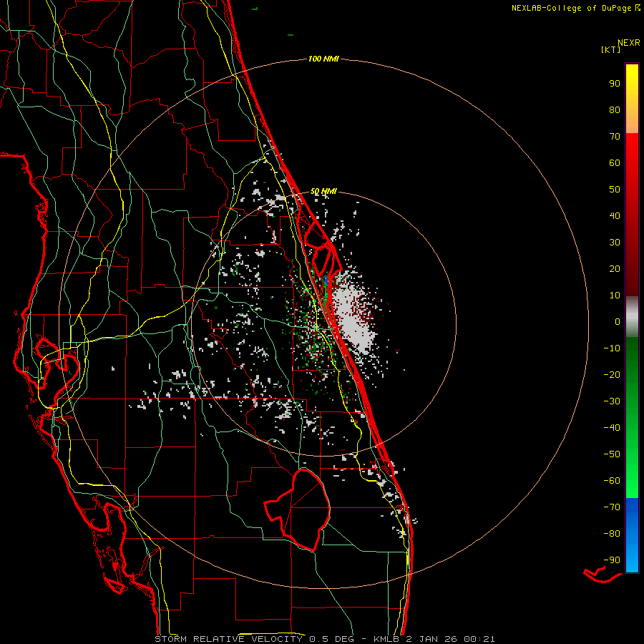Click the large gray radar echo offshore
The image size is (644, 644).
(352, 314)
